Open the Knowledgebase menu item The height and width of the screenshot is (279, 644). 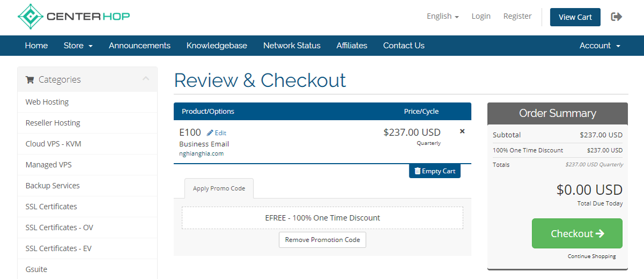pyautogui.click(x=217, y=46)
